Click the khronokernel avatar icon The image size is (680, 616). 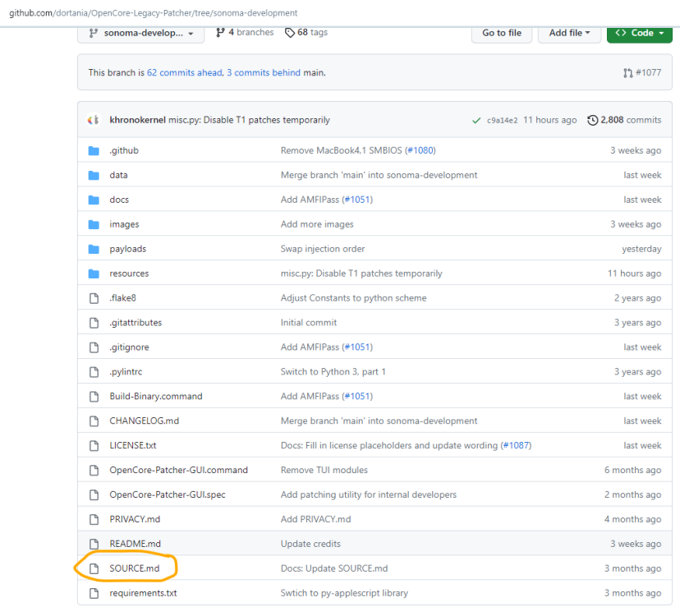point(94,120)
